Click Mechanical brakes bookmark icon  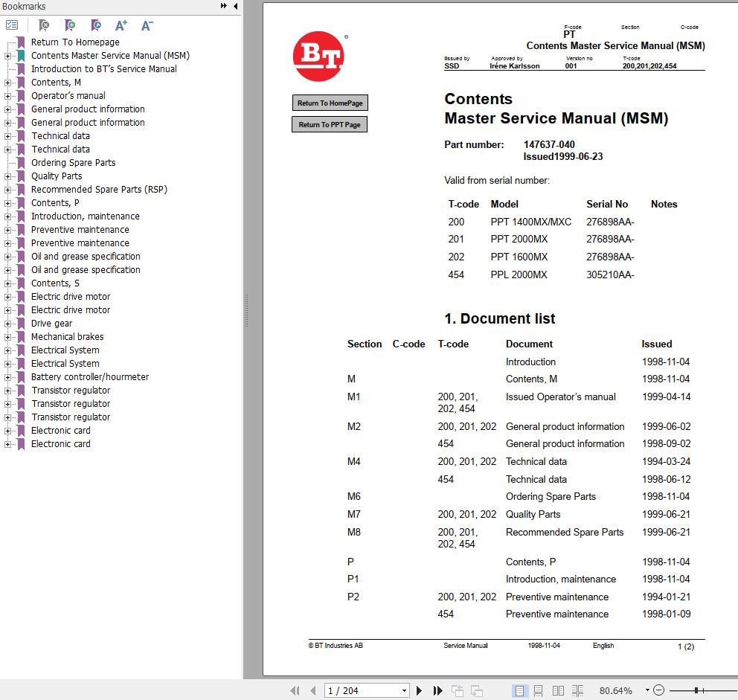pyautogui.click(x=21, y=337)
